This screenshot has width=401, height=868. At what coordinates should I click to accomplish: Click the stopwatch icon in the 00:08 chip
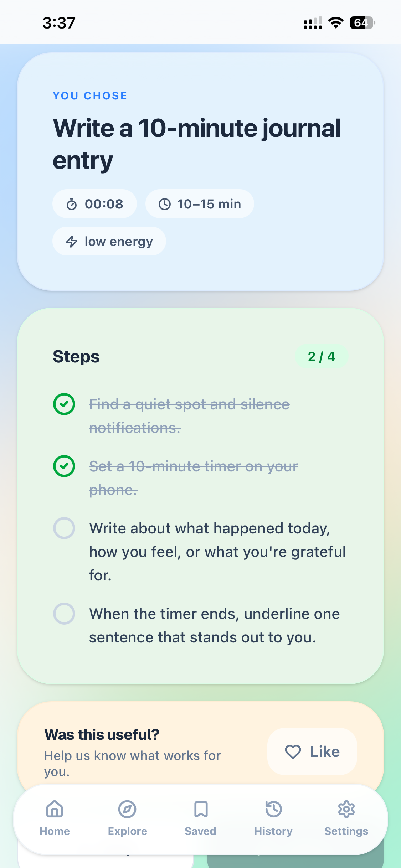coord(71,204)
